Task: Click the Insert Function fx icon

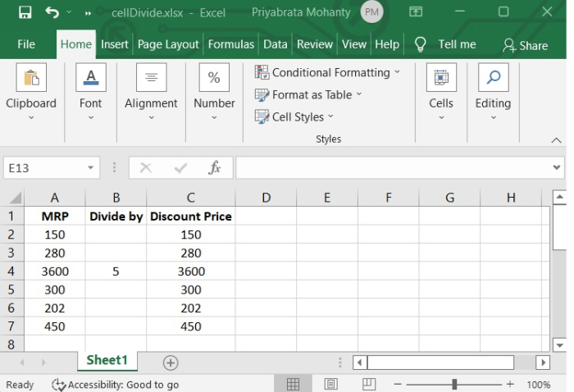Action: pyautogui.click(x=215, y=167)
